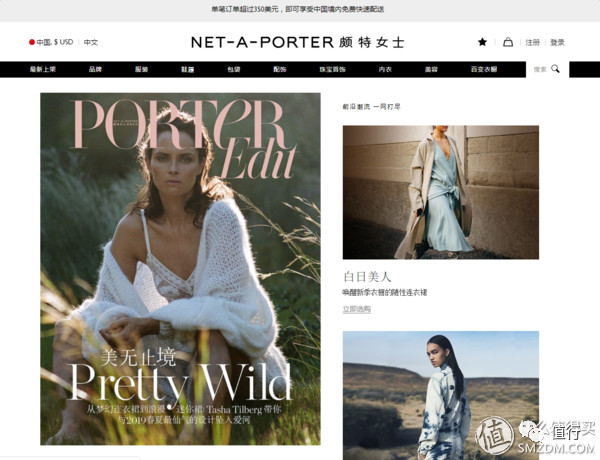
Task: Open the tie-dye outfit model photo
Action: [441, 395]
